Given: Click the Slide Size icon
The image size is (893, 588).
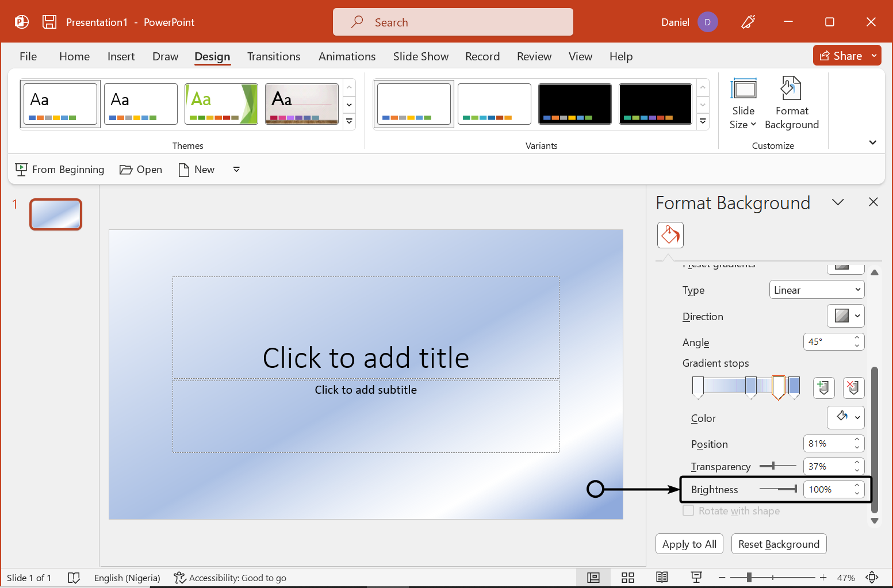Looking at the screenshot, I should click(743, 90).
